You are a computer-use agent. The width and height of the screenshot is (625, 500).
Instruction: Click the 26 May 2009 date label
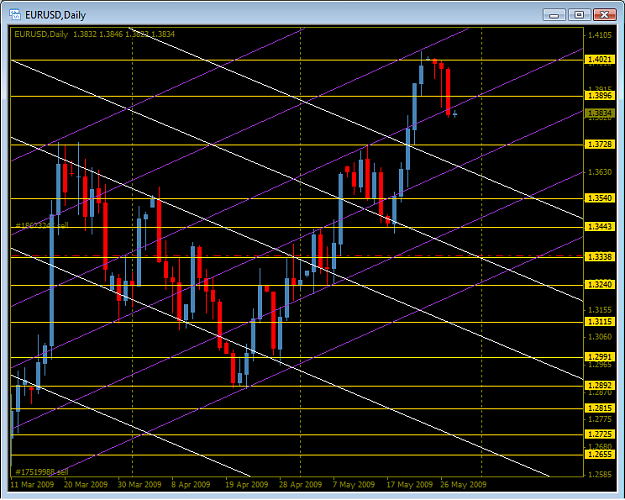(463, 485)
